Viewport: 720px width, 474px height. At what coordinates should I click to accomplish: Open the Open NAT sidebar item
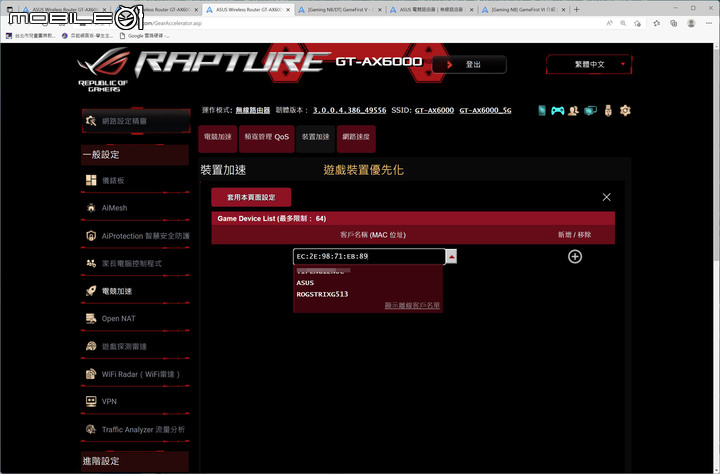coord(135,318)
